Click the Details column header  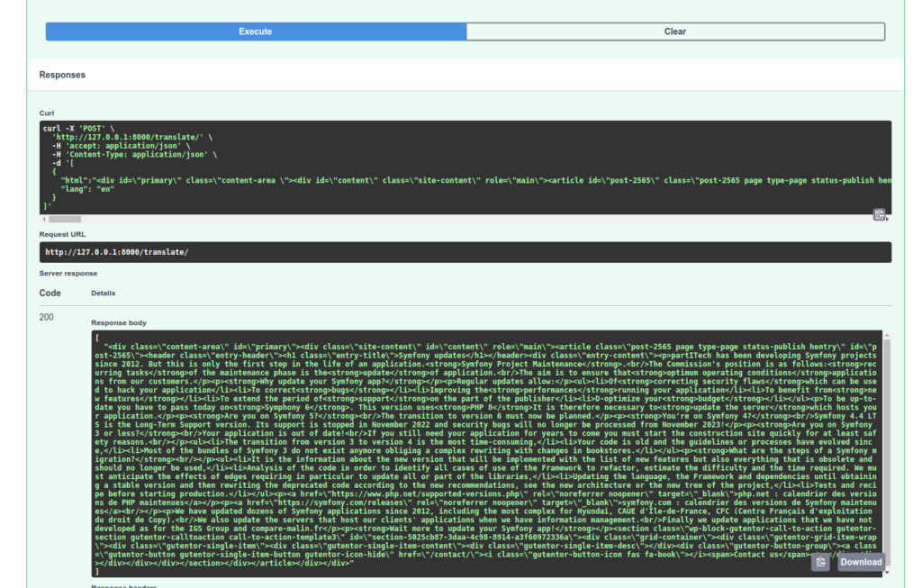104,293
